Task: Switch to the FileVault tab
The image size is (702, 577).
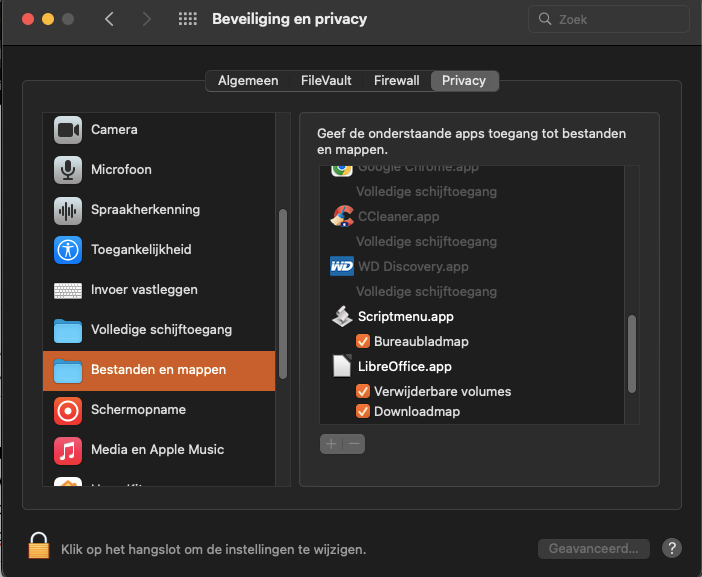Action: coord(326,81)
